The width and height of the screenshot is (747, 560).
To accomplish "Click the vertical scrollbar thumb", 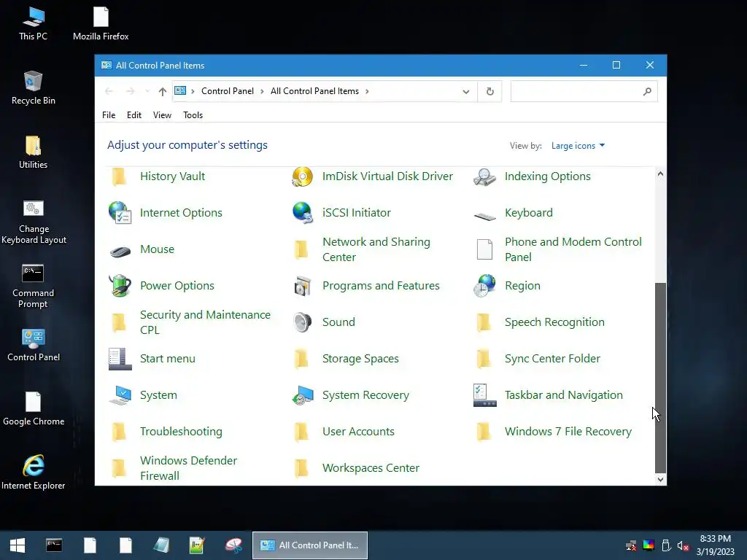I will click(660, 377).
